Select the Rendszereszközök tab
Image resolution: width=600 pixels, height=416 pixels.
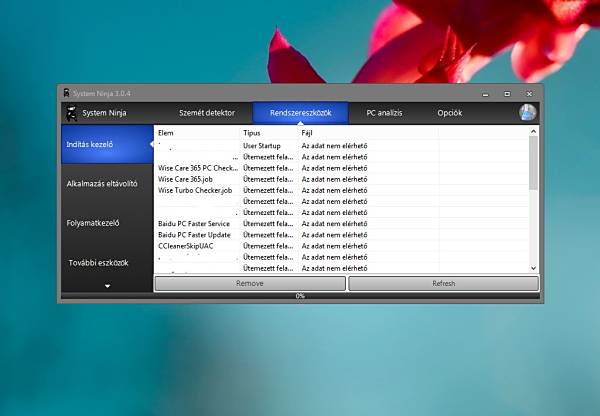[300, 113]
